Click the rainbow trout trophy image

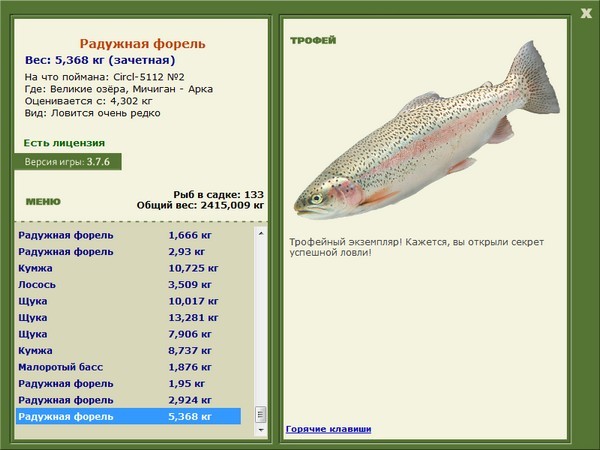coord(427,132)
